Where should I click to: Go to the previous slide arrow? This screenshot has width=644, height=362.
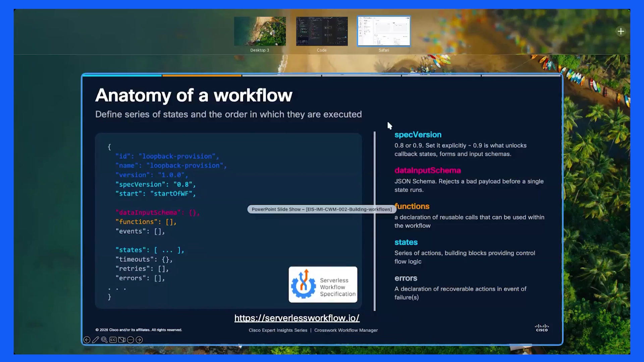pos(87,340)
